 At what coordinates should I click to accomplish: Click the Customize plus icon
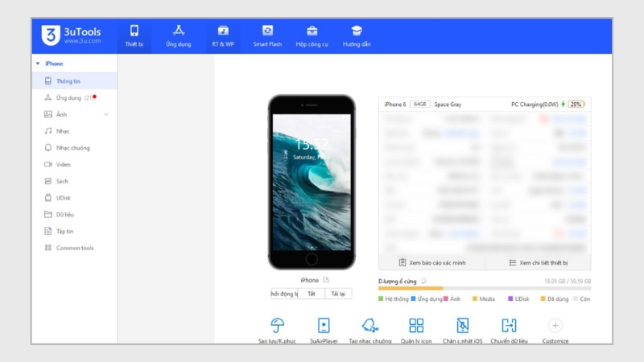coord(555,326)
